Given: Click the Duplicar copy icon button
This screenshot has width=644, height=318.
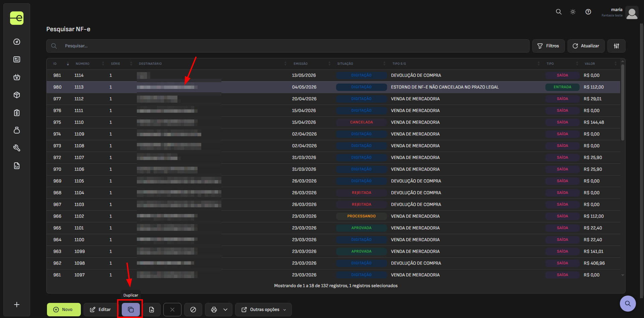Looking at the screenshot, I should [x=131, y=310].
